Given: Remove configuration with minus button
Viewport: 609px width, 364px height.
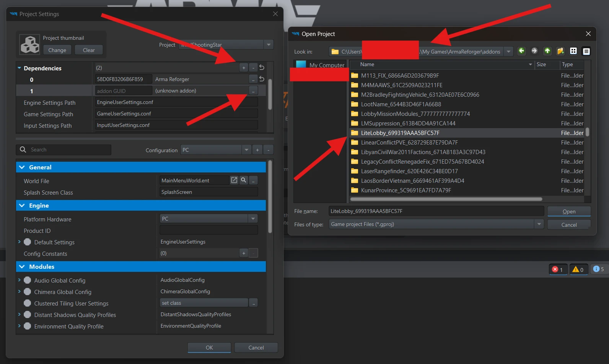Looking at the screenshot, I should 269,150.
